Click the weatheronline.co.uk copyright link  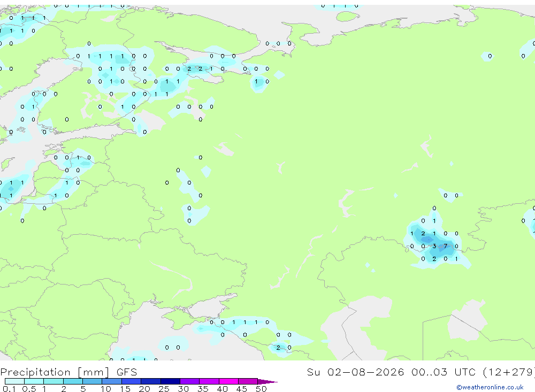pyautogui.click(x=490, y=387)
